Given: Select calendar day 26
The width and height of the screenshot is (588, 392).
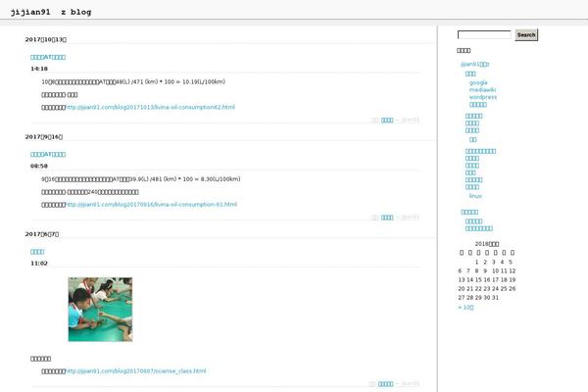Looking at the screenshot, I should click(x=513, y=289).
